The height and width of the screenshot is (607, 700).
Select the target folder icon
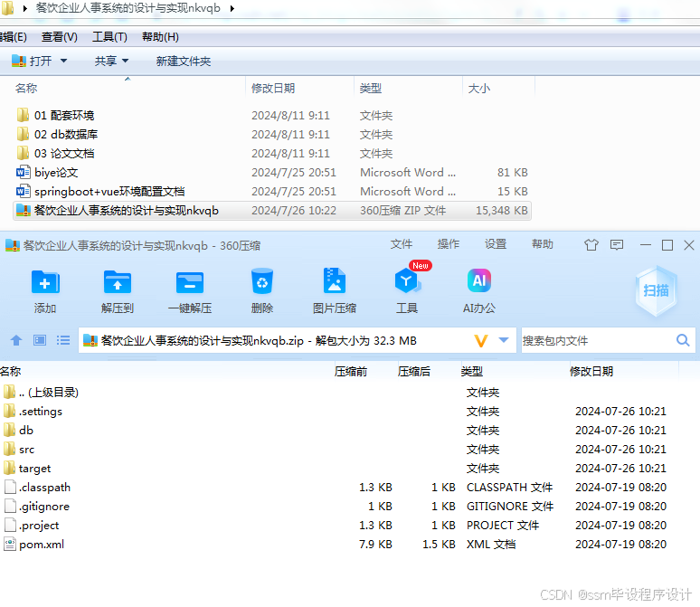[x=9, y=468]
